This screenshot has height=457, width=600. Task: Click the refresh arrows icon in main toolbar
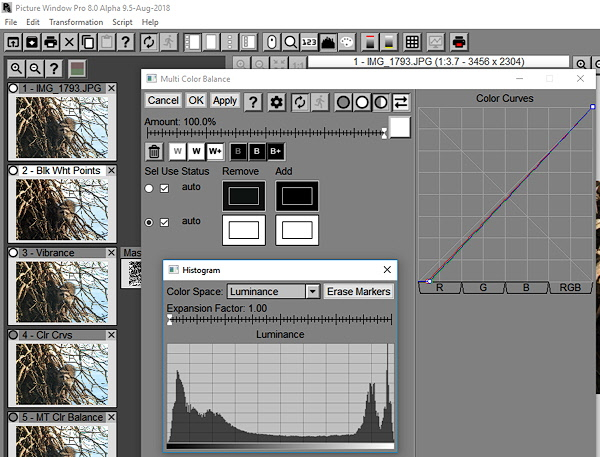(149, 42)
